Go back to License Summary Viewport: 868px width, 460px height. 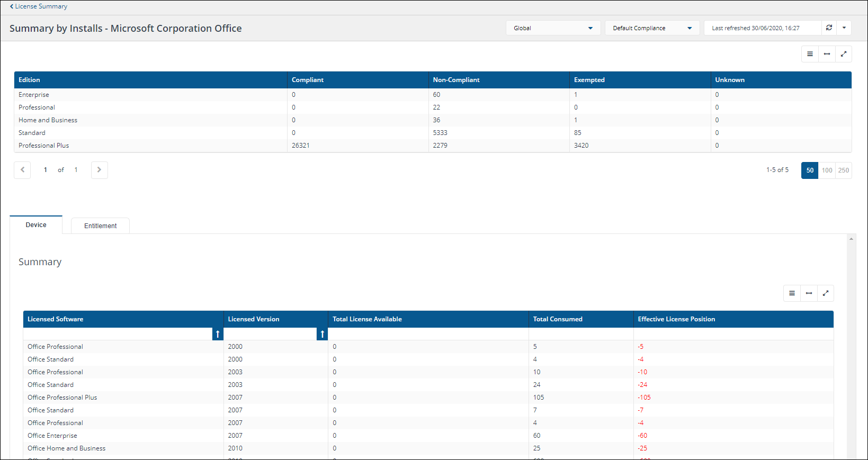click(39, 6)
